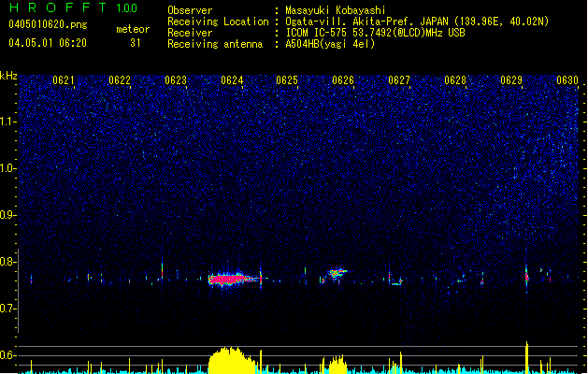
Task: Click the 0624 time marker
Action: click(x=232, y=80)
